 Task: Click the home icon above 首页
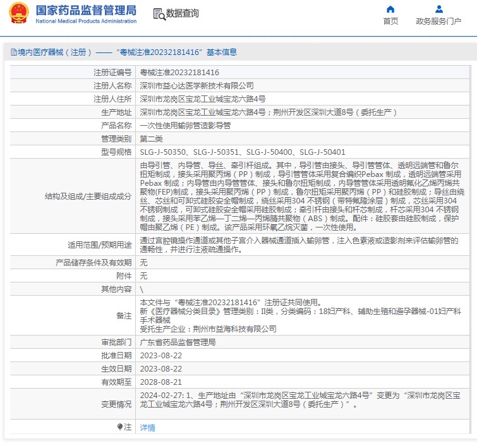[390, 9]
